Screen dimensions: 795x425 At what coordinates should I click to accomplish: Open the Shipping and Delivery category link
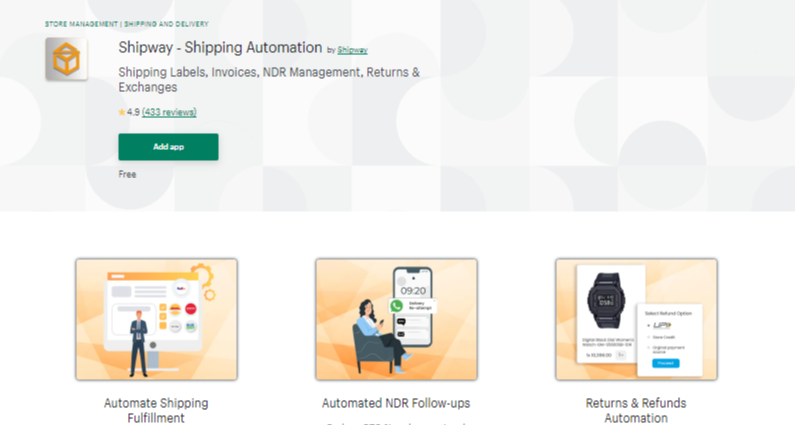pos(166,24)
